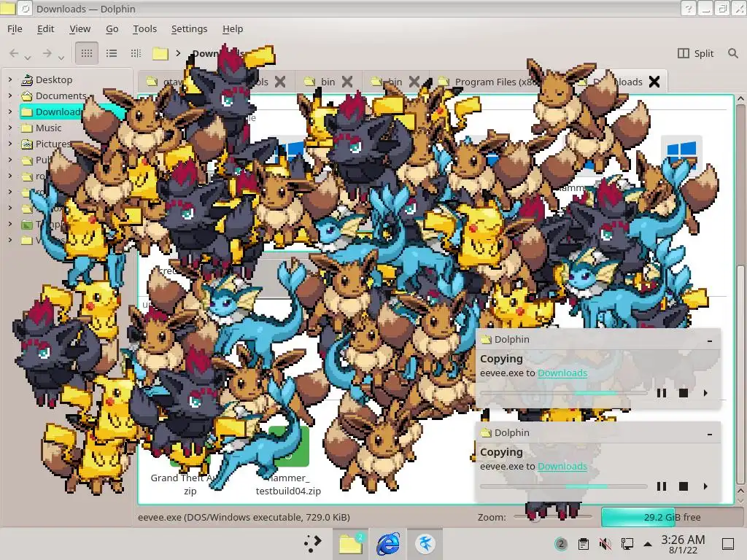Open the forward history dropdown arrow
This screenshot has width=747, height=560.
pyautogui.click(x=61, y=58)
